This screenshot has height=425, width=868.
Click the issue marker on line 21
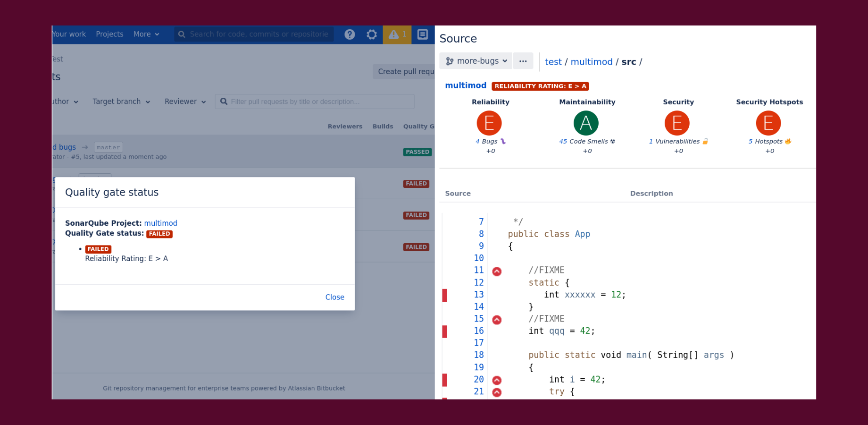[497, 392]
